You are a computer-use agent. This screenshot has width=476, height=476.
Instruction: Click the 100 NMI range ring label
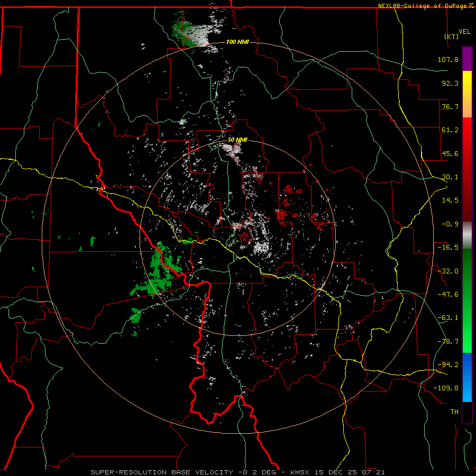(237, 42)
